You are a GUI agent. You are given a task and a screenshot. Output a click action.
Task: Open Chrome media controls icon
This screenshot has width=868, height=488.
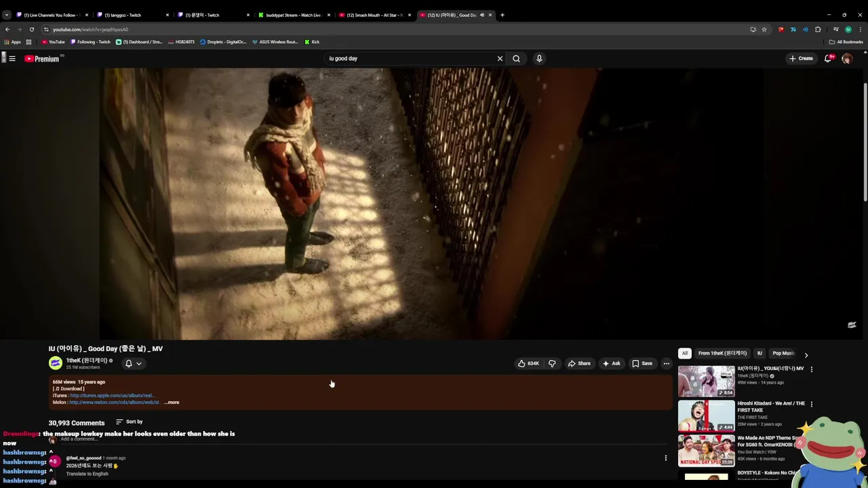[835, 29]
